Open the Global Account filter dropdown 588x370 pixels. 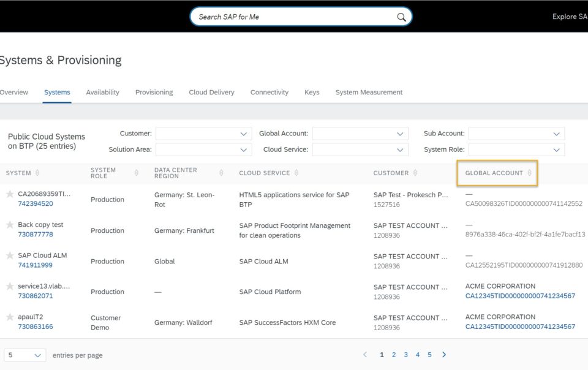[x=360, y=134]
